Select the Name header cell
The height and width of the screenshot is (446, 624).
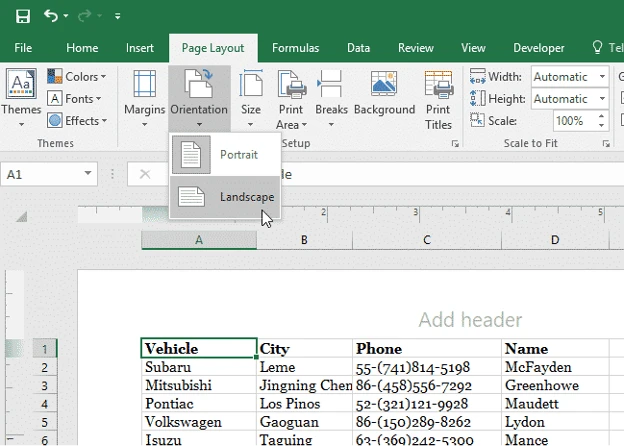555,349
